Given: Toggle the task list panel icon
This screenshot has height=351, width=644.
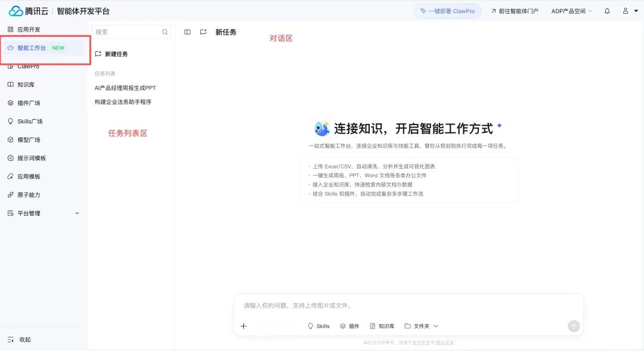Looking at the screenshot, I should 187,32.
